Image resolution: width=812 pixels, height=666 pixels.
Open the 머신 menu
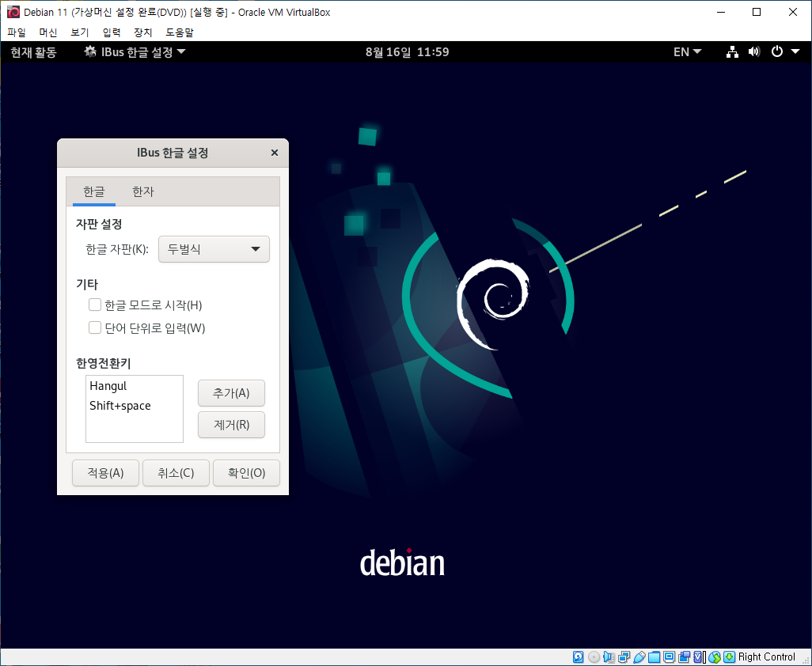click(x=48, y=32)
